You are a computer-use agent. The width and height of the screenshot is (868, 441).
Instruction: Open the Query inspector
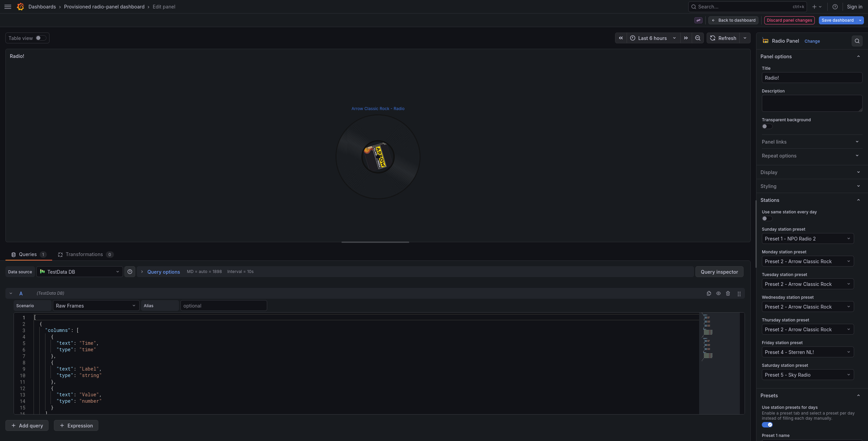click(719, 271)
